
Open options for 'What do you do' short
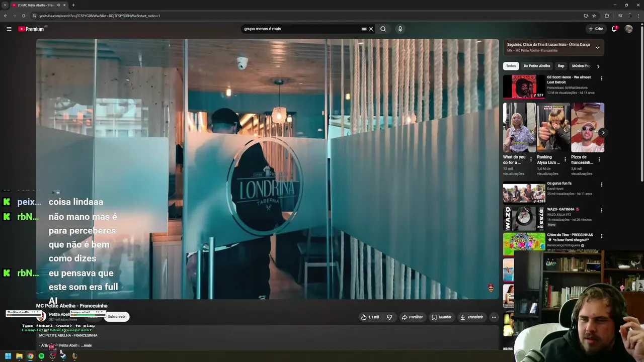click(x=531, y=159)
